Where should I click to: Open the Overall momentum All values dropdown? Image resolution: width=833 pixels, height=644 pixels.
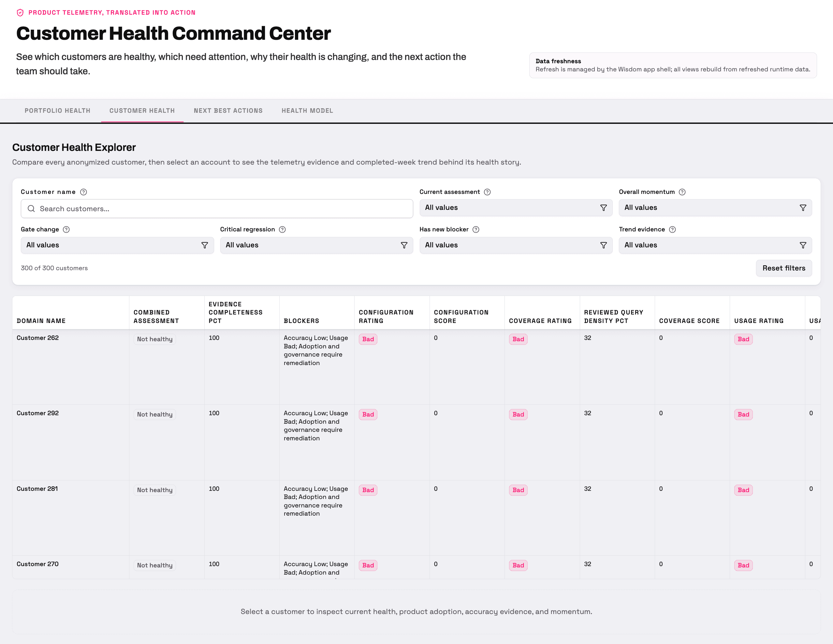[x=715, y=208]
